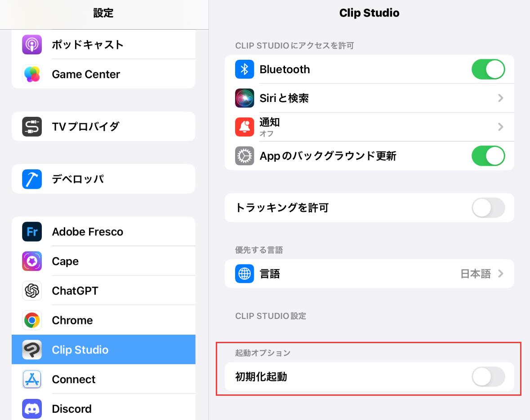Tap the CLIP STUDIO設定 section header
The height and width of the screenshot is (420, 530).
[x=271, y=316]
